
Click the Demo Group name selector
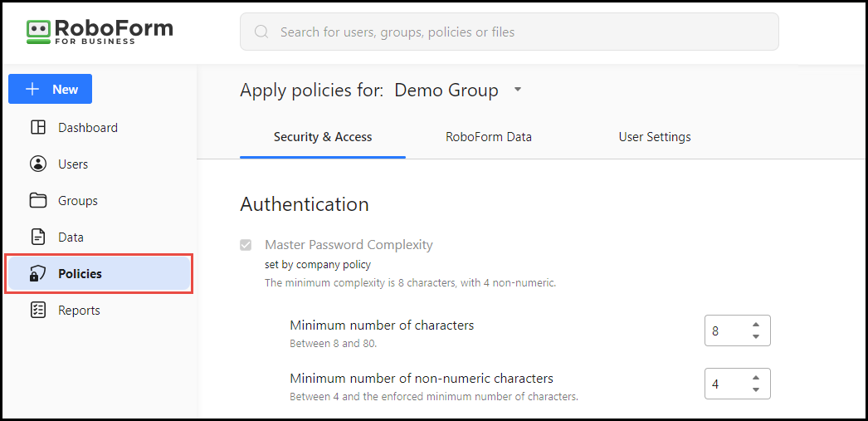(446, 90)
